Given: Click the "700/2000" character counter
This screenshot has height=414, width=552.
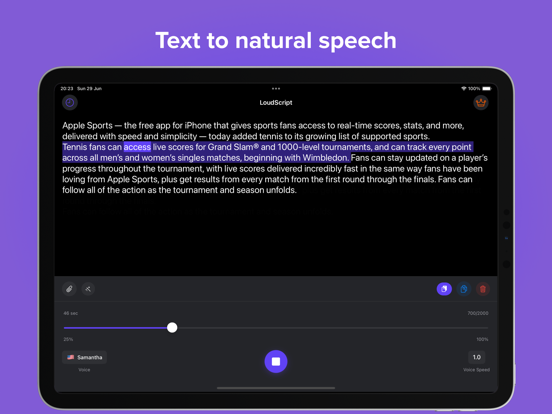Looking at the screenshot, I should tap(478, 313).
